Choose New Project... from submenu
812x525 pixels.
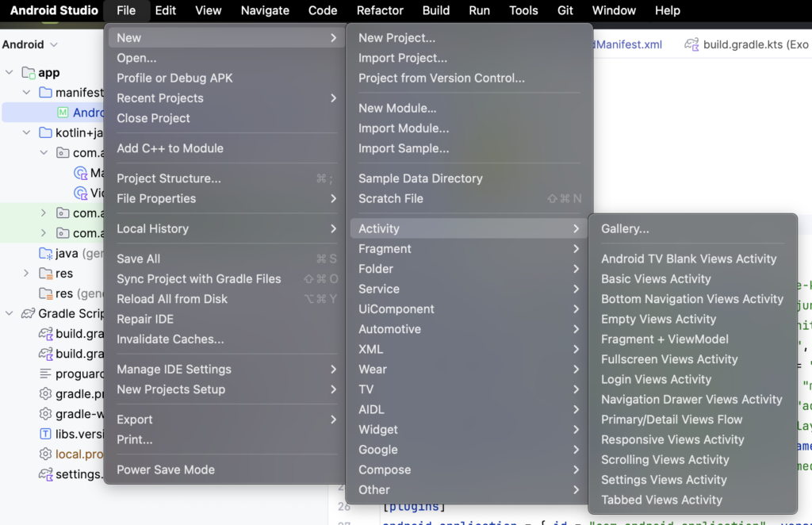point(468,38)
